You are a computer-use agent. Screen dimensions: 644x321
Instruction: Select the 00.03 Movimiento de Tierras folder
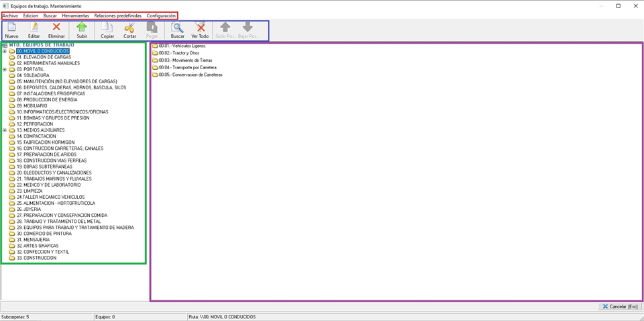(182, 60)
